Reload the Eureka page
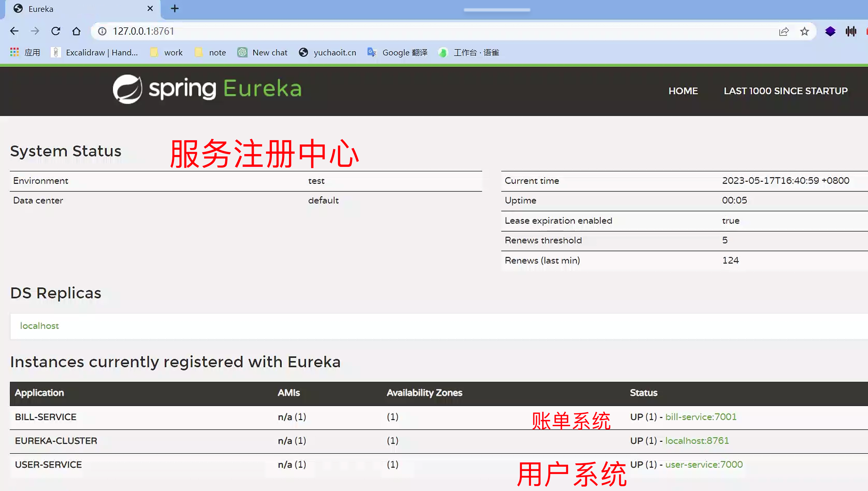This screenshot has height=491, width=868. [56, 31]
